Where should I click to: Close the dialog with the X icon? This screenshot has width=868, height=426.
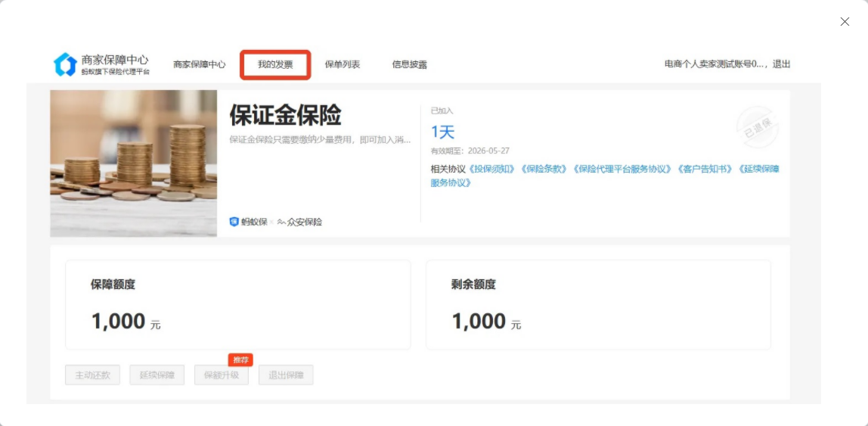pos(845,22)
